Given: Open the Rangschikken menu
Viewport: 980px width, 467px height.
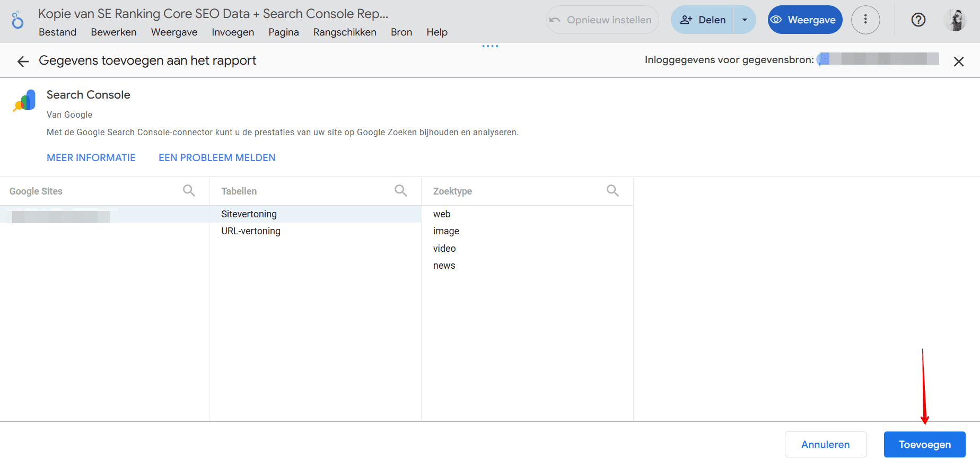Looking at the screenshot, I should (345, 32).
